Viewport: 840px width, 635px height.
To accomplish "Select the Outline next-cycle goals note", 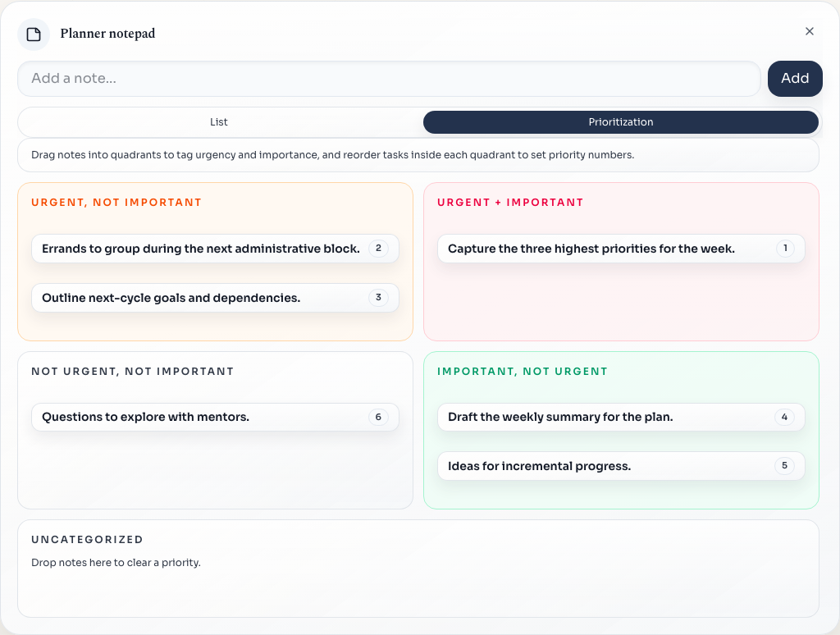I will click(171, 298).
